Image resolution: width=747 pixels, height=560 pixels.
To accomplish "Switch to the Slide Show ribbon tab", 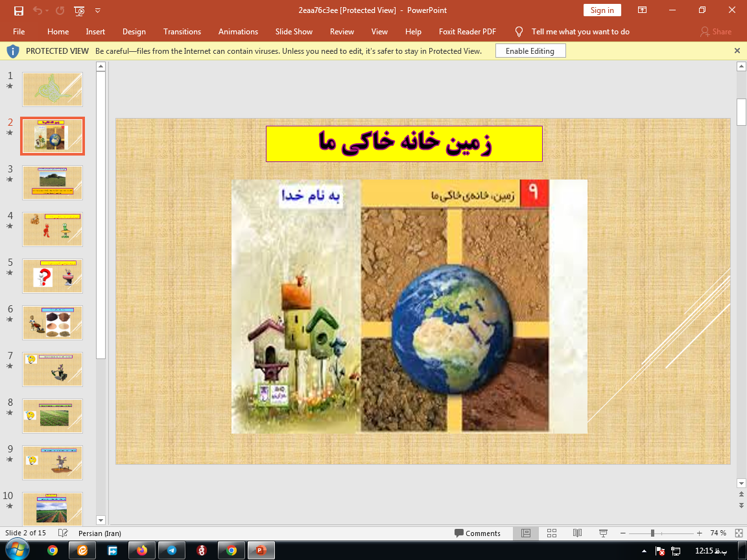I will click(x=294, y=31).
